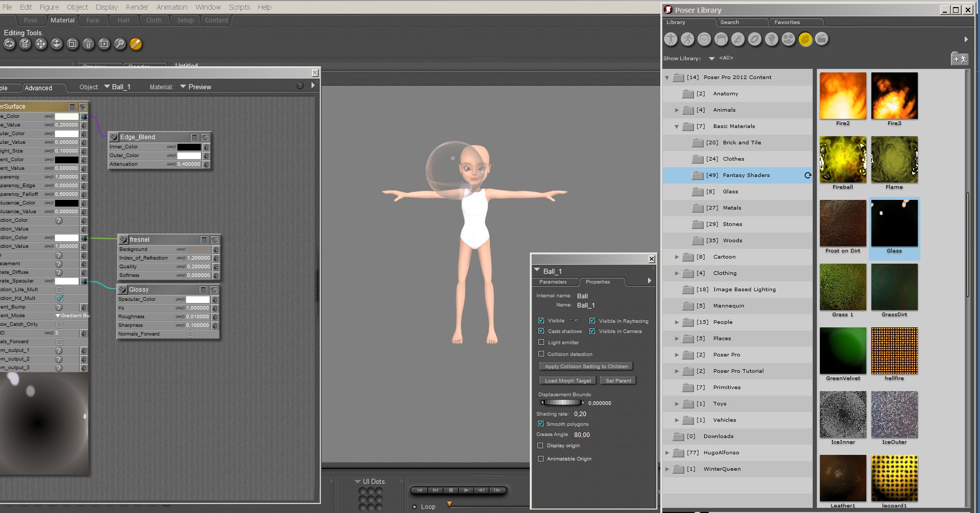The width and height of the screenshot is (980, 513).
Task: Click the add-to-library folder icon
Action: [959, 59]
